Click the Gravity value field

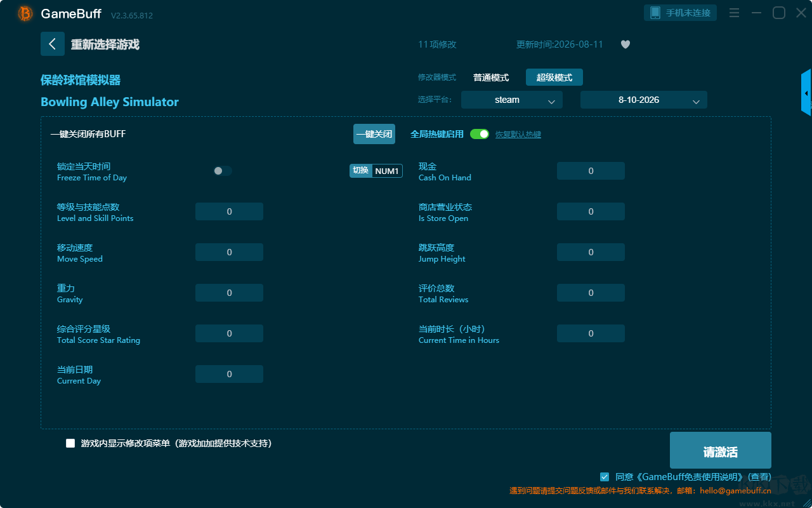tap(230, 293)
